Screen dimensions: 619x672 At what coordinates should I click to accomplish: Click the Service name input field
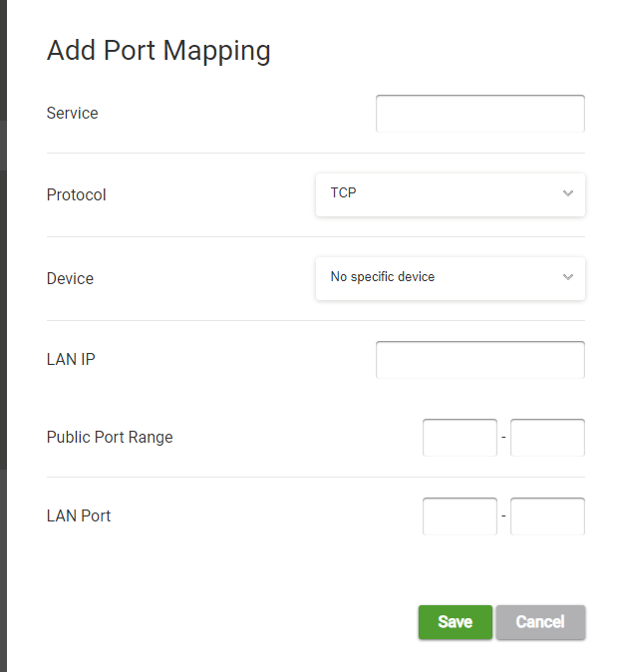pos(480,114)
